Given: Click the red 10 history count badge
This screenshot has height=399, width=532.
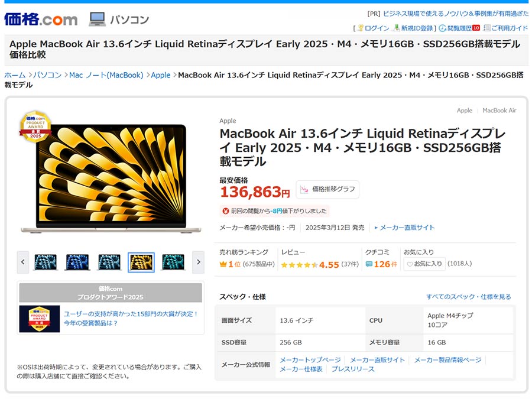Looking at the screenshot, I should tap(476, 28).
